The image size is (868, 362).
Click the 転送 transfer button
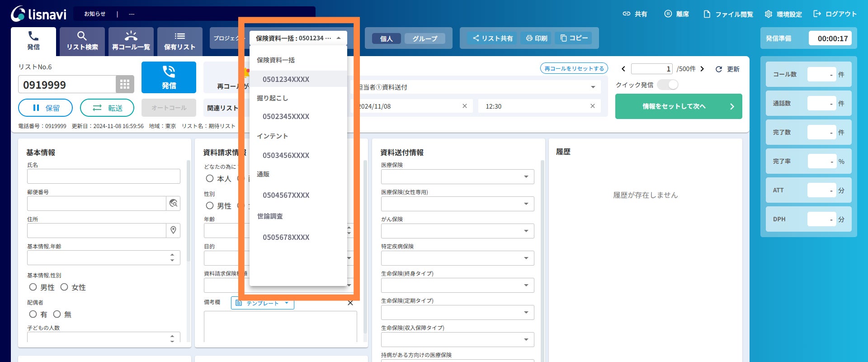click(x=107, y=108)
